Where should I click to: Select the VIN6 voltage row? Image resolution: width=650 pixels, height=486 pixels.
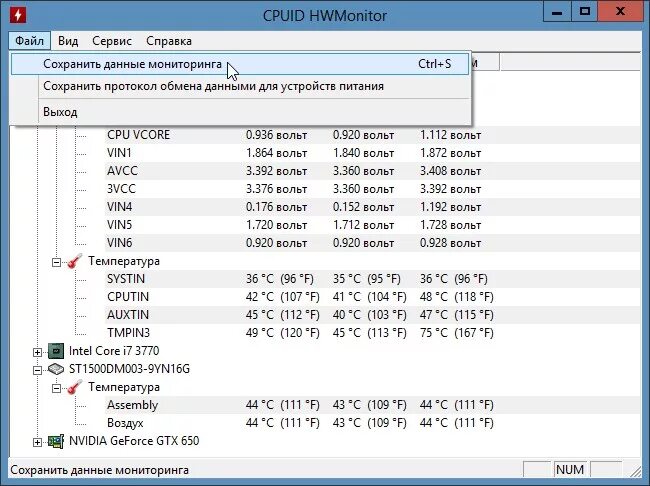click(x=372, y=243)
